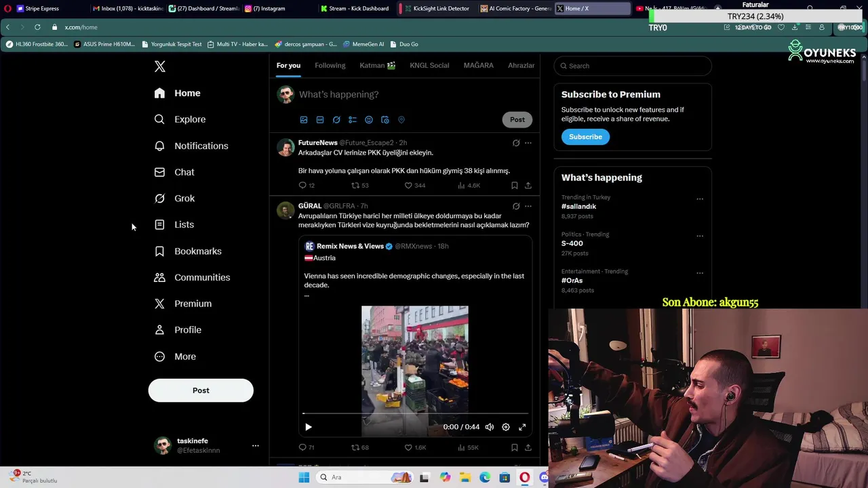Screen dimensions: 868x488
Task: Share the GÜRAL post
Action: [528, 447]
